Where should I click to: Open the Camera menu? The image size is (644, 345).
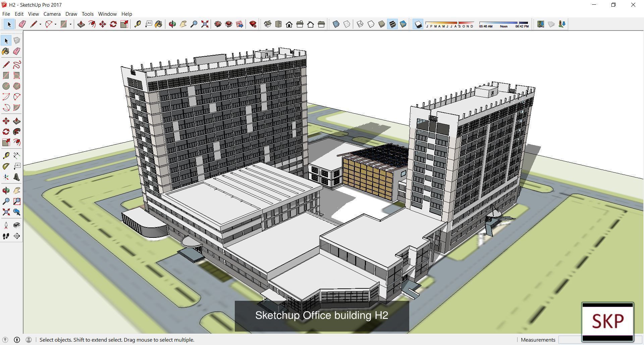click(x=52, y=14)
